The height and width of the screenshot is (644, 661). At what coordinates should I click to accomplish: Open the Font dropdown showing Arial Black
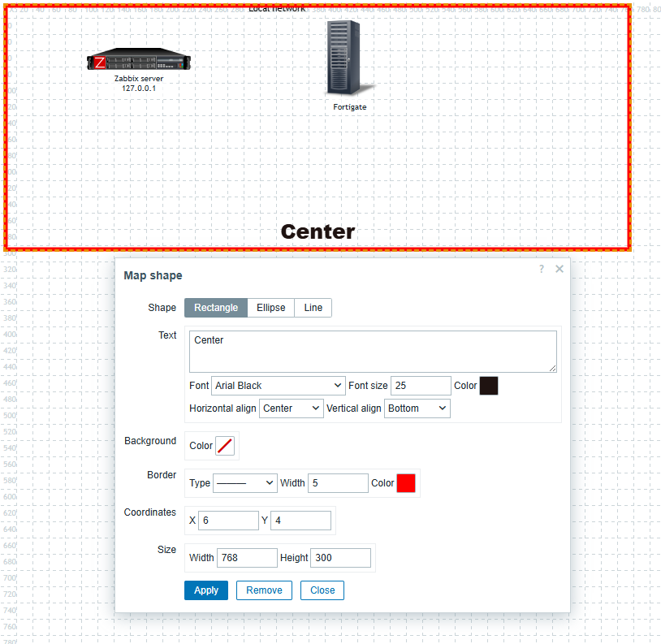coord(278,386)
